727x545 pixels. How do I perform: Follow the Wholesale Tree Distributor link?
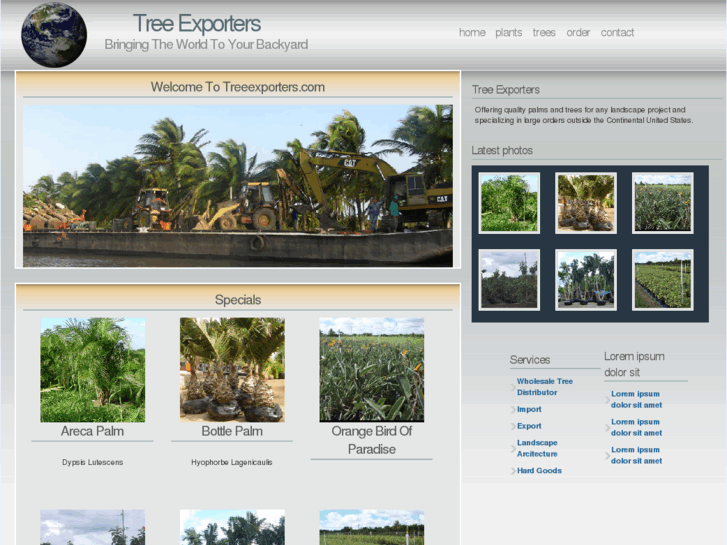(544, 387)
